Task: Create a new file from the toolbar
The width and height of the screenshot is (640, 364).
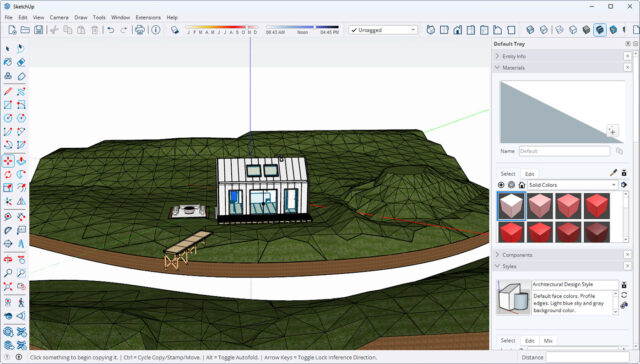Action: click(12, 30)
